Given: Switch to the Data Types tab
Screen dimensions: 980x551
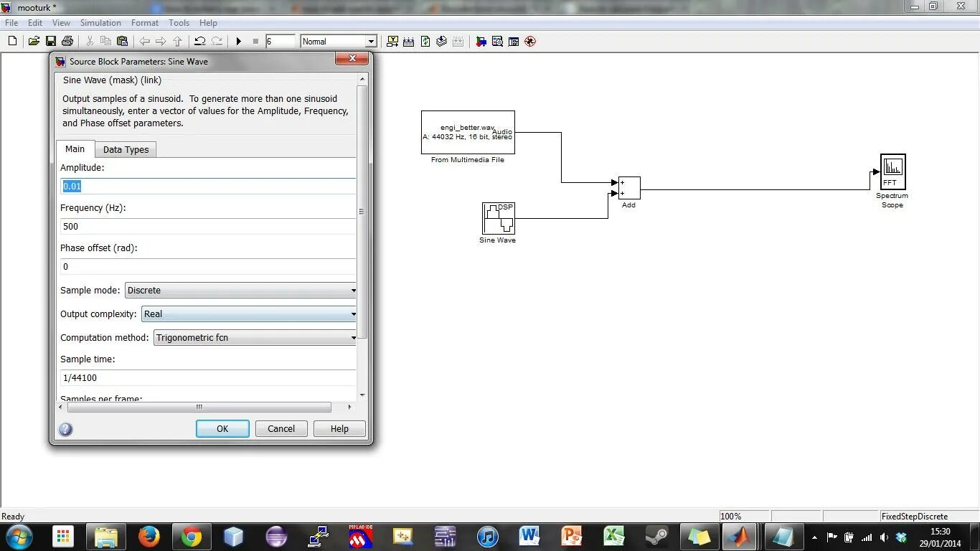Looking at the screenshot, I should pos(126,150).
